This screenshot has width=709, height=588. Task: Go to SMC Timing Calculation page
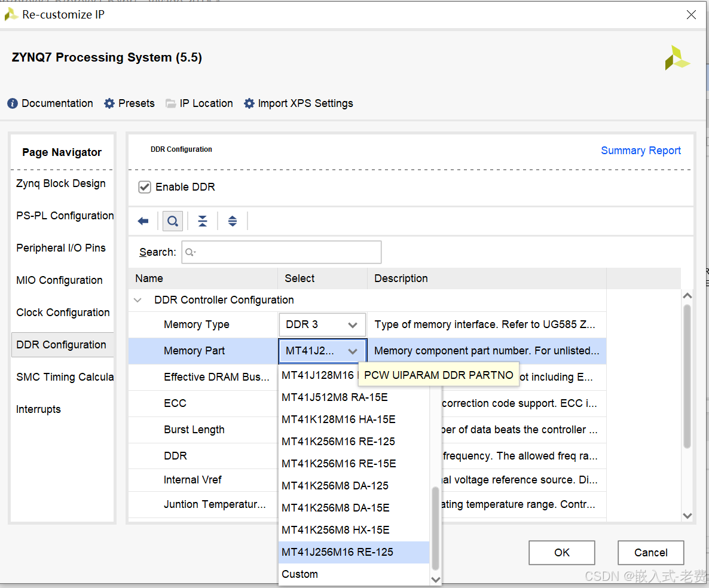pyautogui.click(x=65, y=377)
